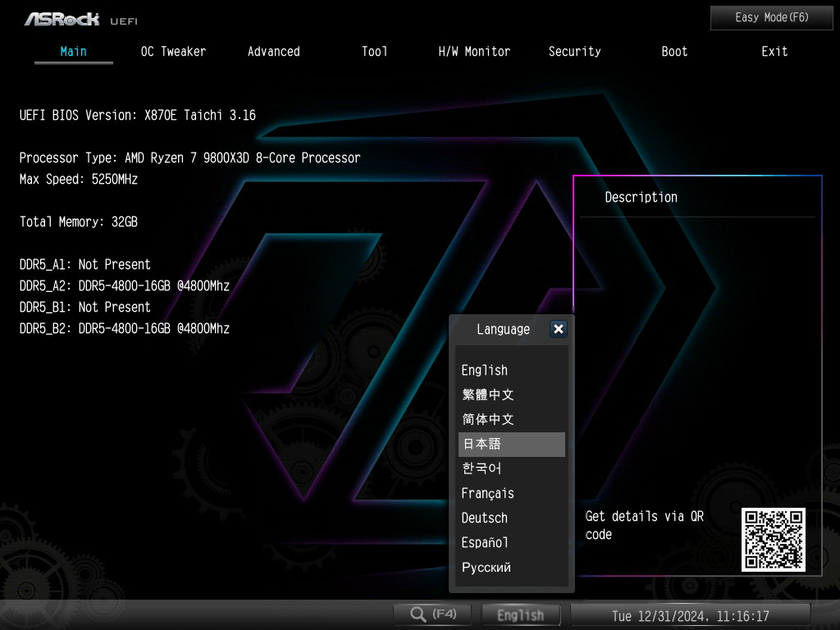This screenshot has width=840, height=630.
Task: Choose 简体中文 in the Language list
Action: click(x=512, y=419)
